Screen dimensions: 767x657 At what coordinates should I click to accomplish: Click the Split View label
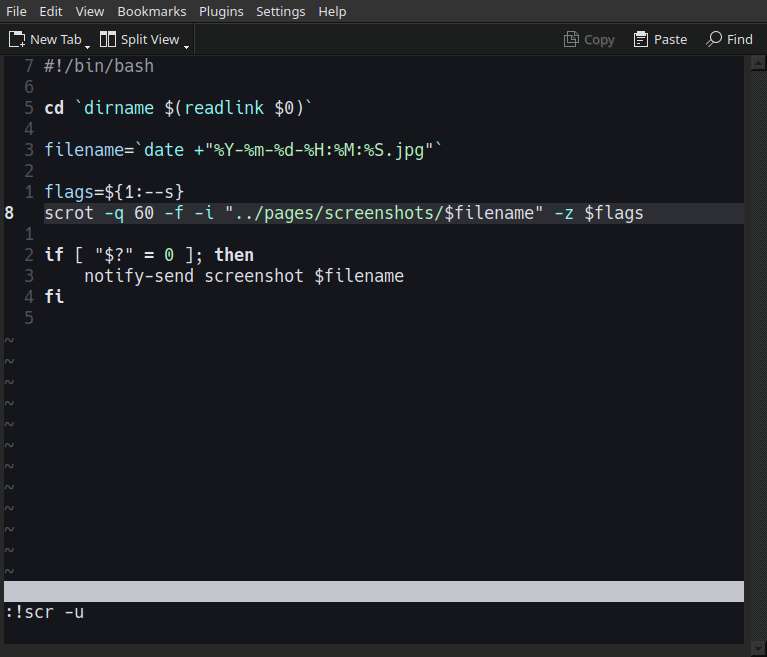tap(150, 39)
